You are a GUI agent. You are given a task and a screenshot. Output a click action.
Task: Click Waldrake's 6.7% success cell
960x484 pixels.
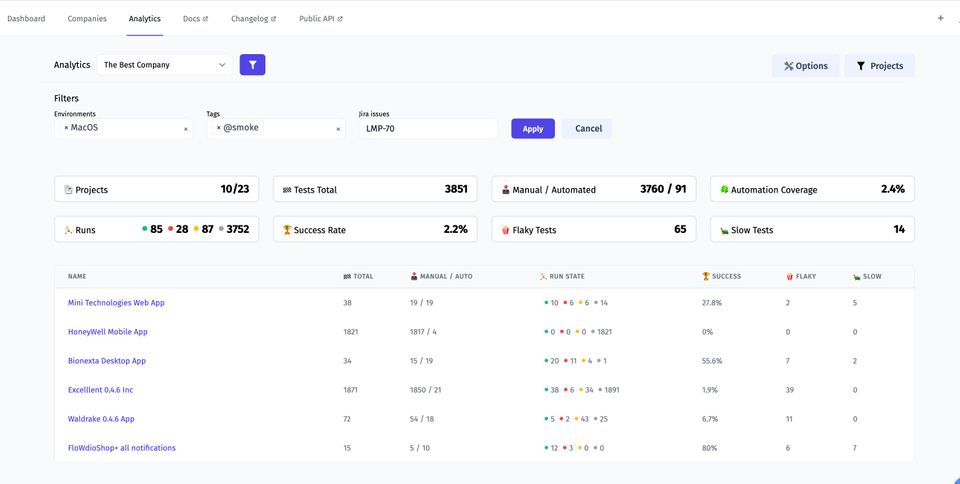click(710, 419)
